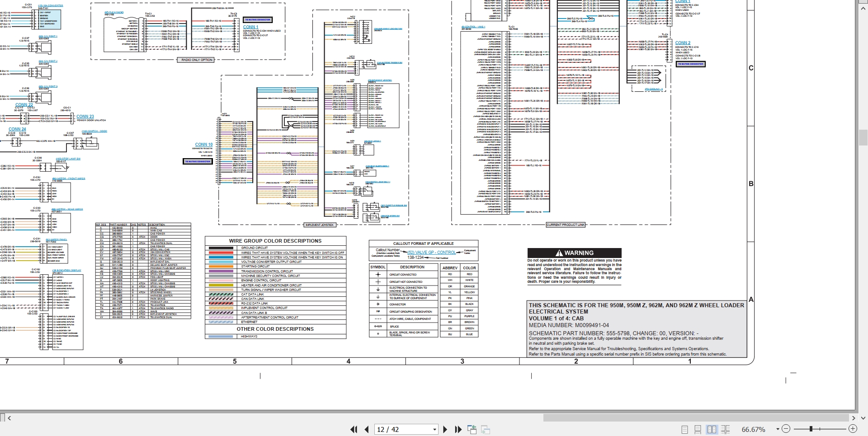Click the previous view navigation icon
Image resolution: width=868 pixels, height=436 pixels.
[x=472, y=429]
